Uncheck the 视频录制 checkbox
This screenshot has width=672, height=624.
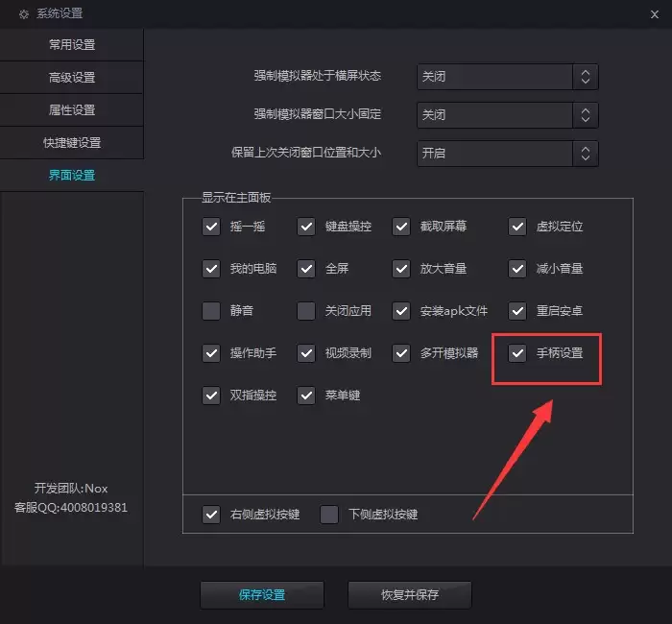click(306, 353)
